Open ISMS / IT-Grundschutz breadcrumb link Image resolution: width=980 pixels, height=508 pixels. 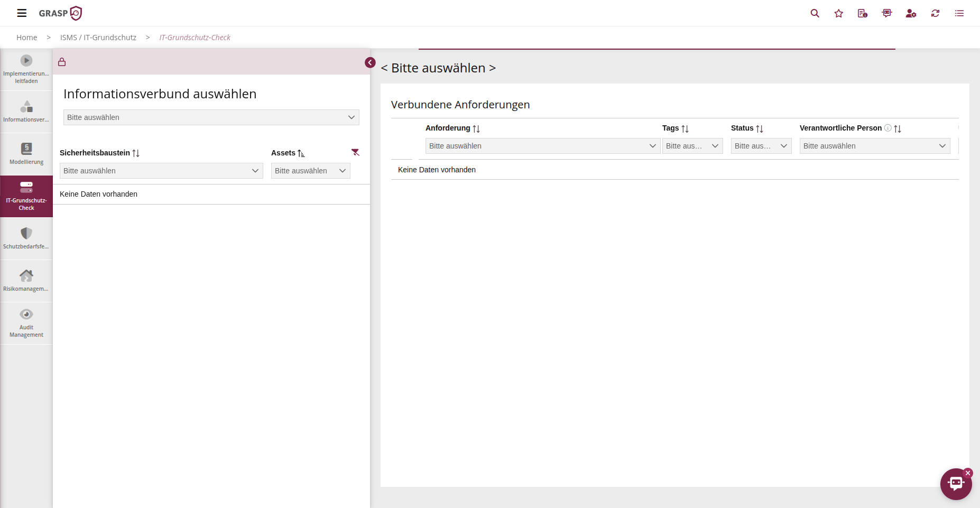coord(98,37)
